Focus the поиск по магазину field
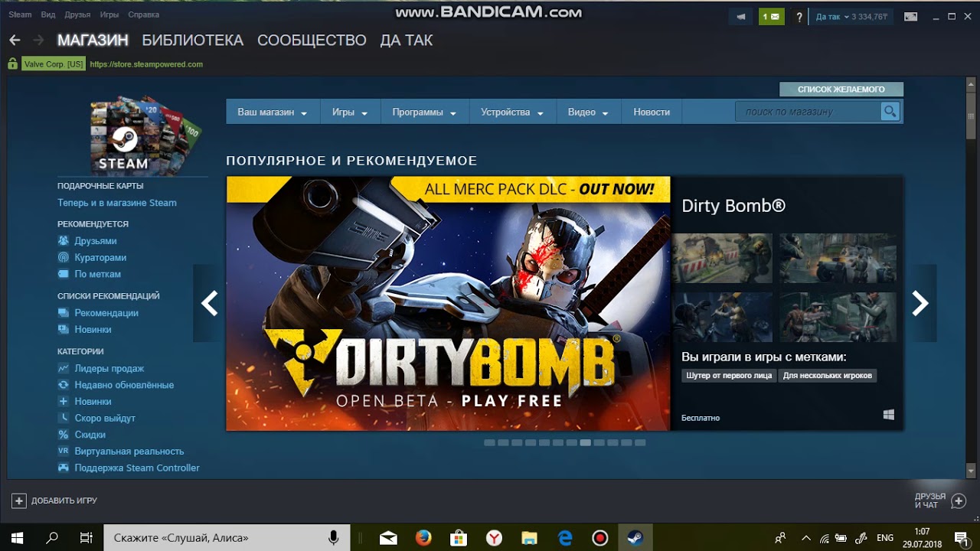 tap(808, 112)
